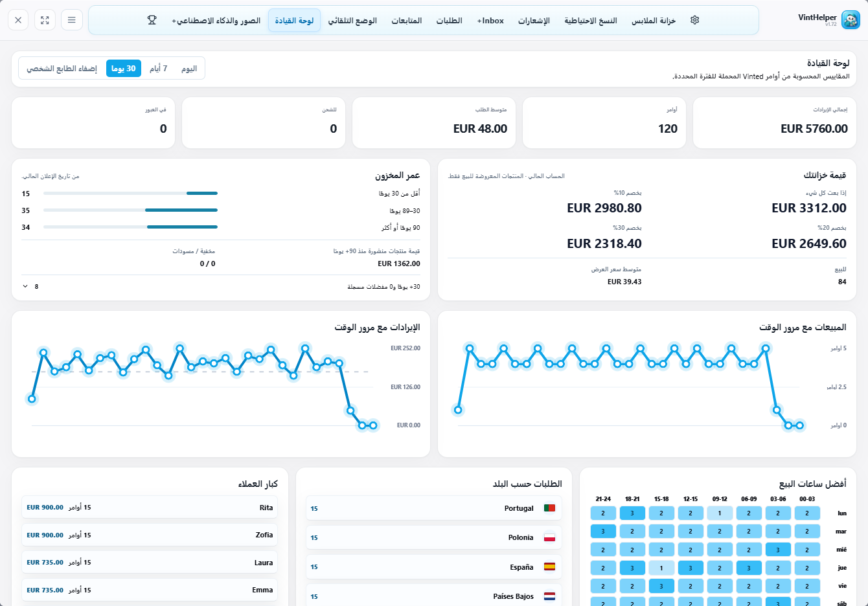Select the 7 أيام period option
The image size is (868, 606).
(x=158, y=69)
